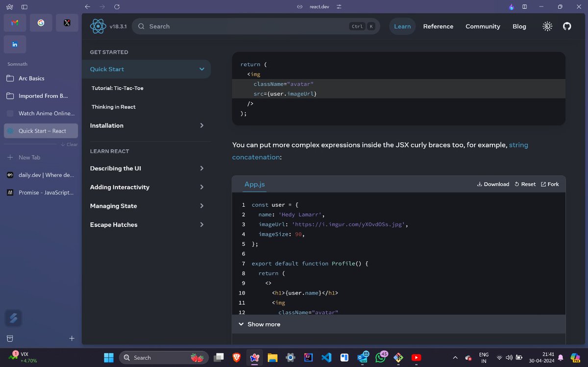Click the blue S extension icon in the sidebar
Viewport: 588px width, 367px height.
tap(13, 318)
